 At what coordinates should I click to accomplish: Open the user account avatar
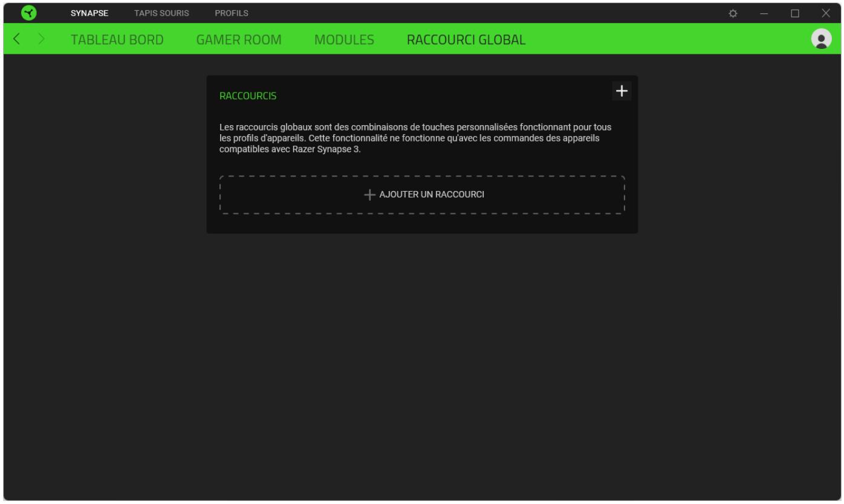click(820, 39)
